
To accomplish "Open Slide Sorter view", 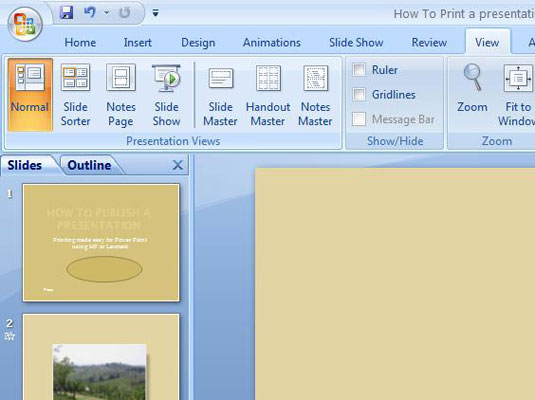I will pyautogui.click(x=75, y=95).
